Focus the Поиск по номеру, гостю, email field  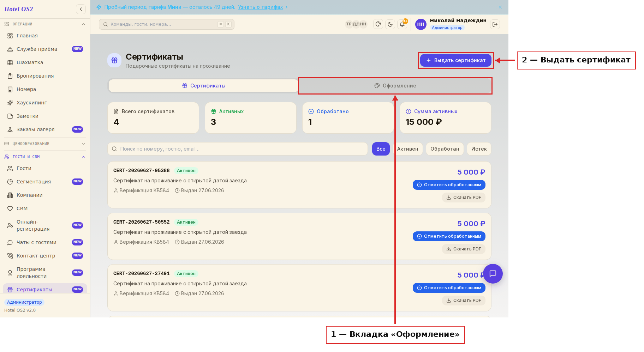pyautogui.click(x=238, y=149)
